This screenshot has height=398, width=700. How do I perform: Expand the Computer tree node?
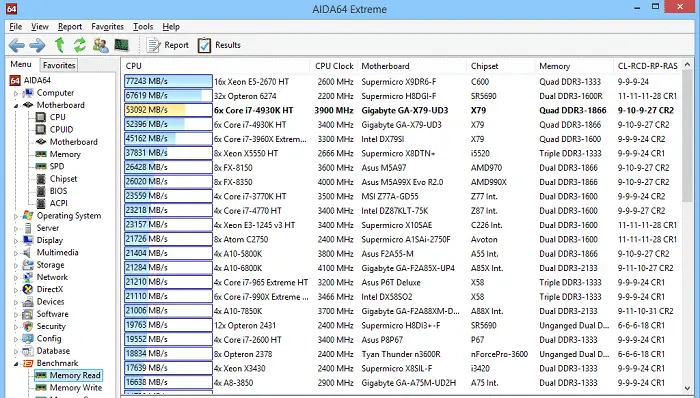[x=16, y=93]
